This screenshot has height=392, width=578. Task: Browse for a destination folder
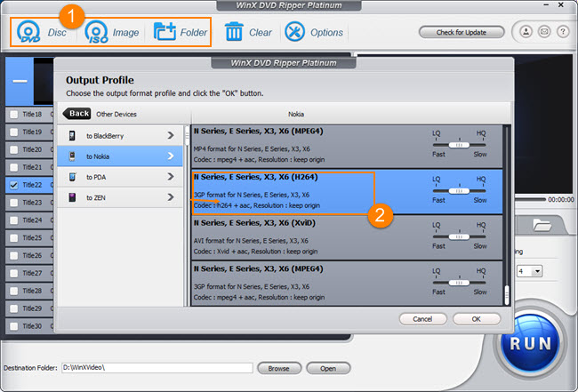pos(278,368)
